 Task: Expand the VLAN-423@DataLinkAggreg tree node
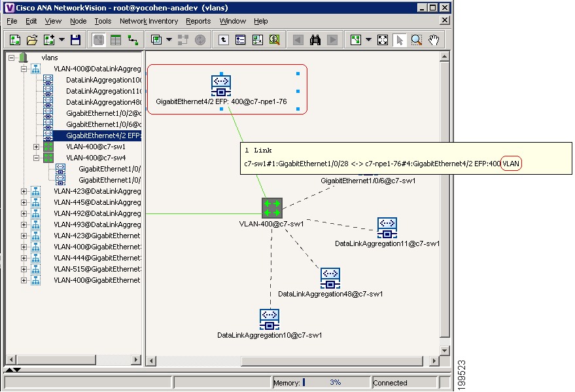(24, 191)
